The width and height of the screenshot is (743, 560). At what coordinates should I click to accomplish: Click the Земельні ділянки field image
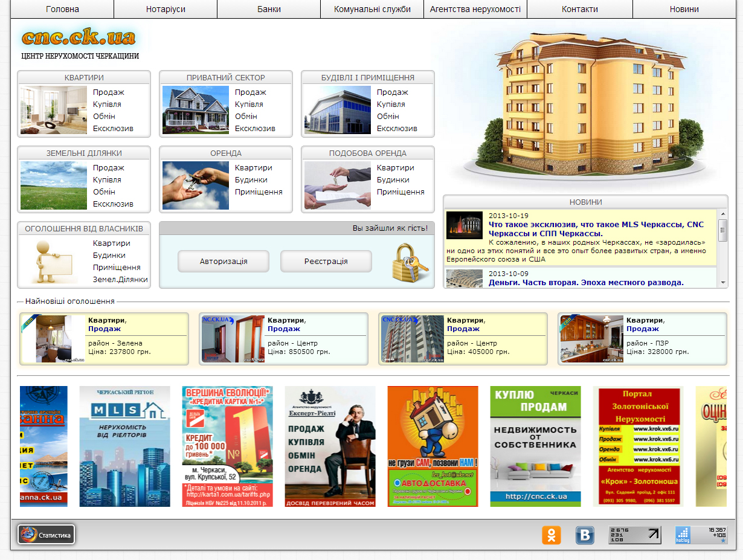(54, 185)
